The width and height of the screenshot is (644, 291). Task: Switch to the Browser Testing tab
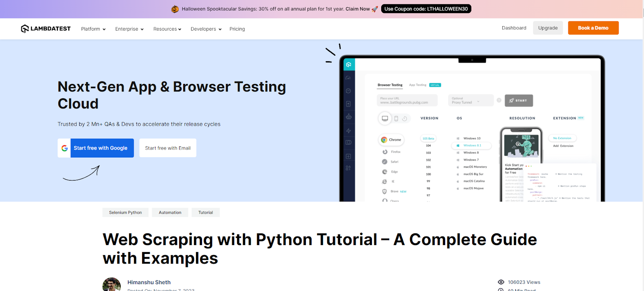click(390, 85)
